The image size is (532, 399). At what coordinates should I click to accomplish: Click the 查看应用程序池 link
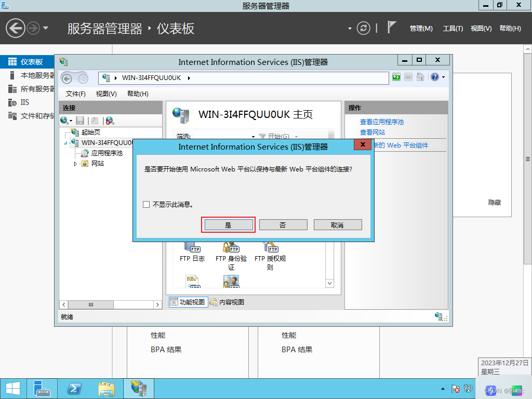click(x=382, y=122)
